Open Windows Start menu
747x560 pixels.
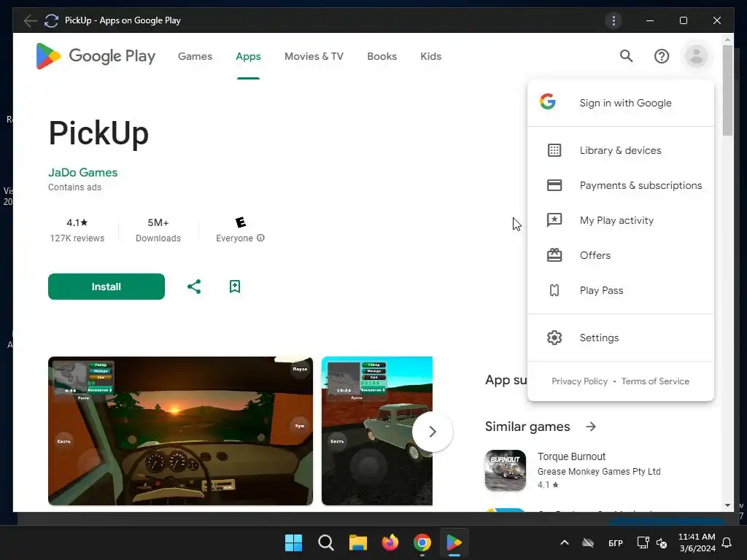tap(293, 542)
